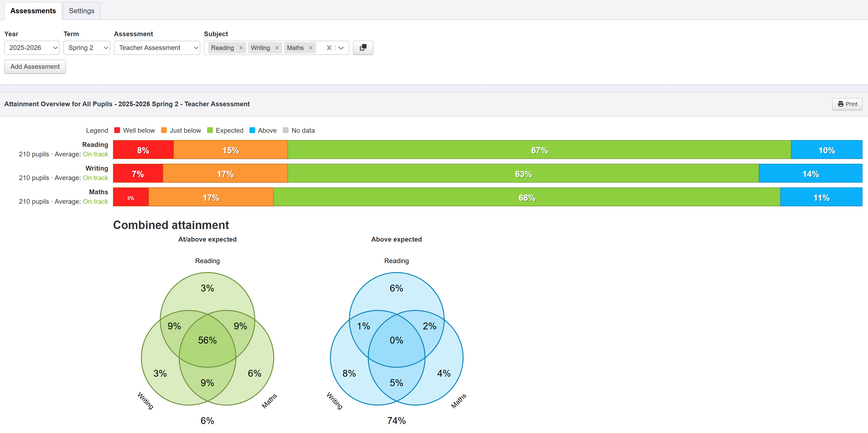The height and width of the screenshot is (433, 868).
Task: Toggle the Just below legend swatch
Action: click(164, 130)
